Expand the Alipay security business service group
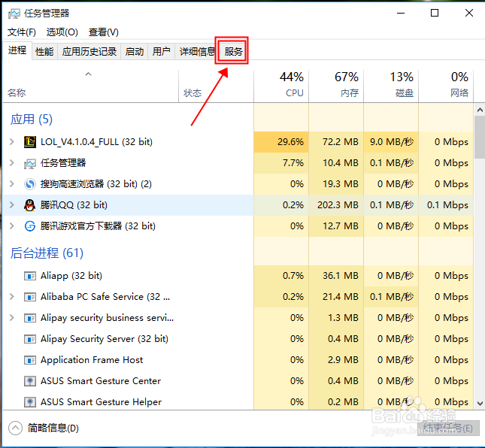Screen dimensions: 485x448 12,318
